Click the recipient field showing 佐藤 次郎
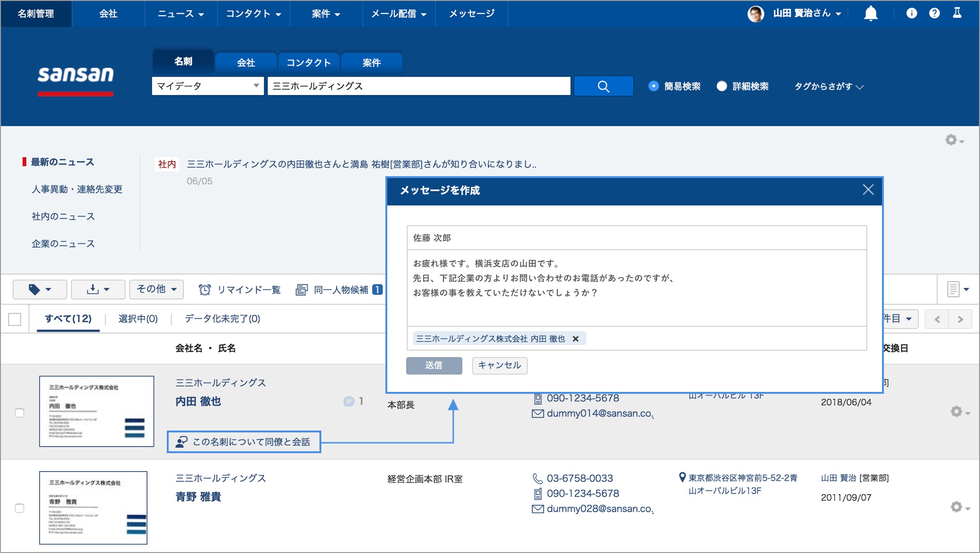The height and width of the screenshot is (553, 980). click(637, 238)
